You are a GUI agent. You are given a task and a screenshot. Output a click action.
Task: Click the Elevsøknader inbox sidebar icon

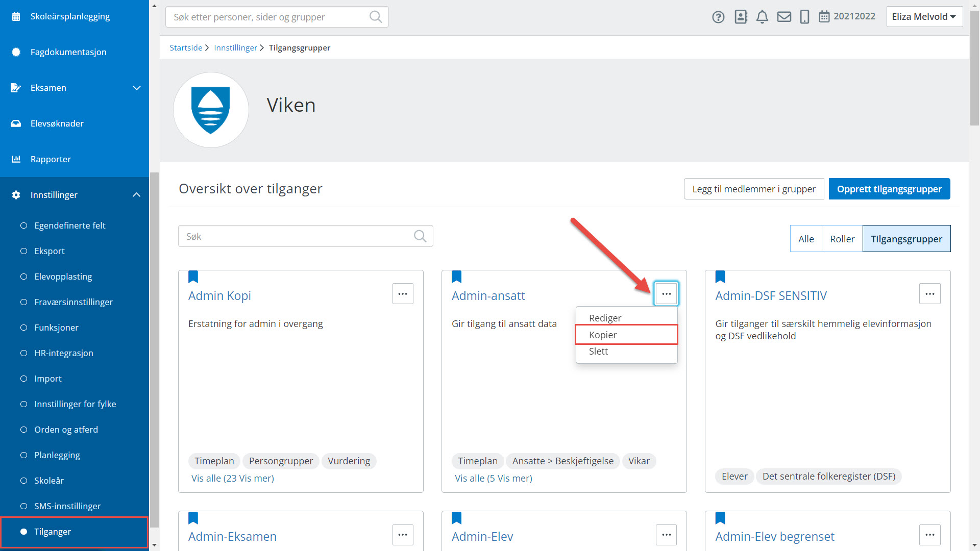pyautogui.click(x=16, y=123)
